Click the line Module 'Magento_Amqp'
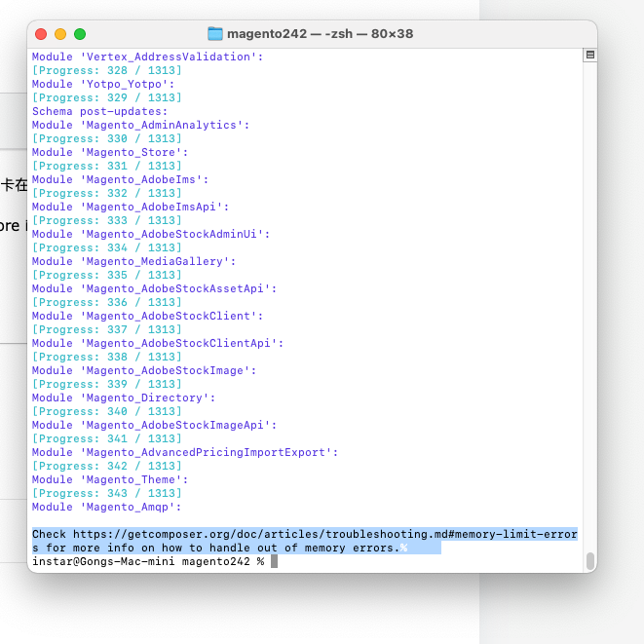Viewport: 644px width, 644px height. click(107, 507)
